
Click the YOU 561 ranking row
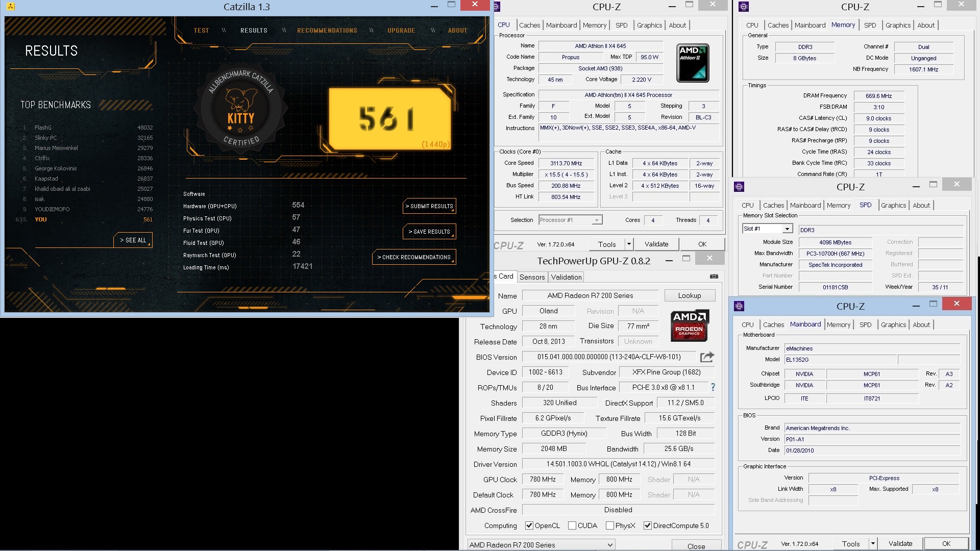(x=84, y=219)
